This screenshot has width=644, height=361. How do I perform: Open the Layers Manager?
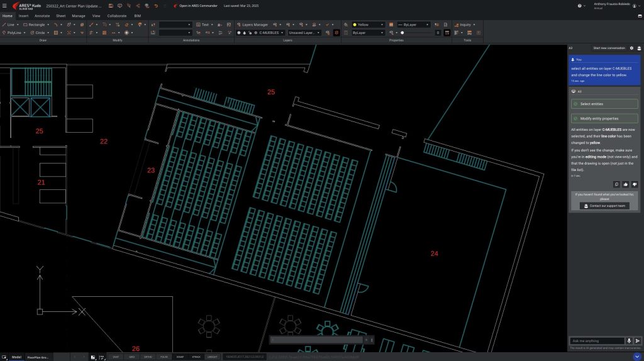point(252,25)
